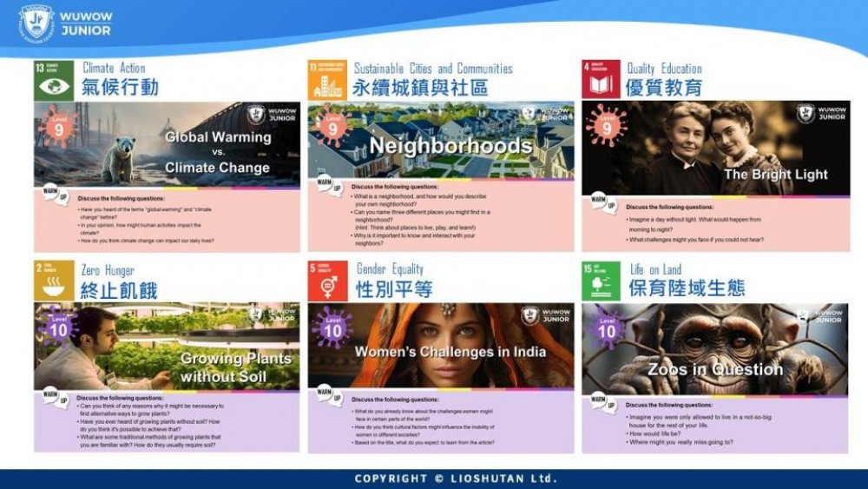Click the Climate Action SDG 13 icon
The height and width of the screenshot is (489, 868).
pyautogui.click(x=54, y=80)
